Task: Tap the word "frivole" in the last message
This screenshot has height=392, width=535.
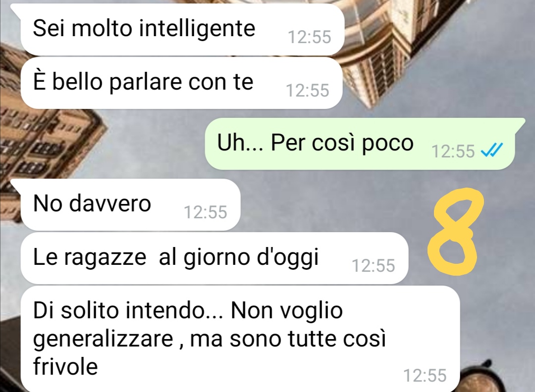Action: coord(65,366)
